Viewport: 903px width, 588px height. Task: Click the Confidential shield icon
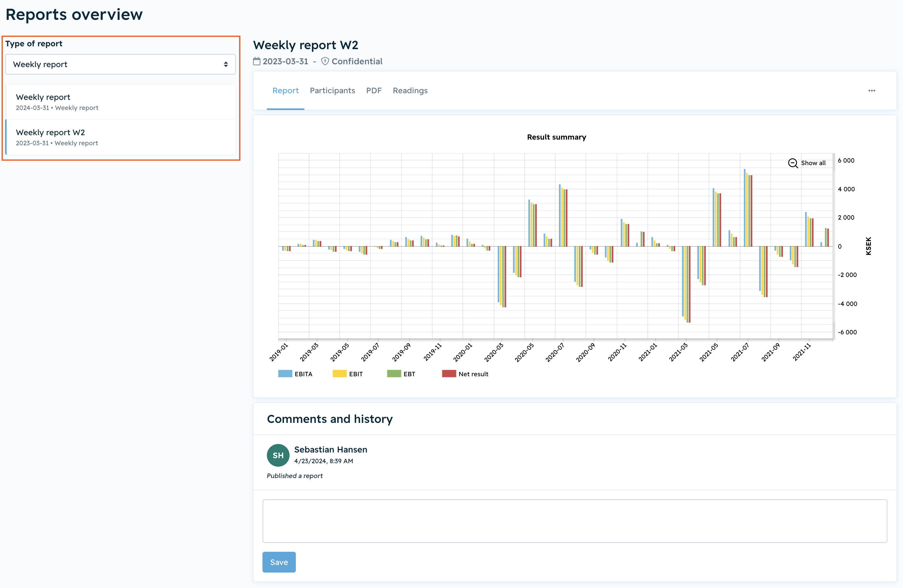coord(325,61)
